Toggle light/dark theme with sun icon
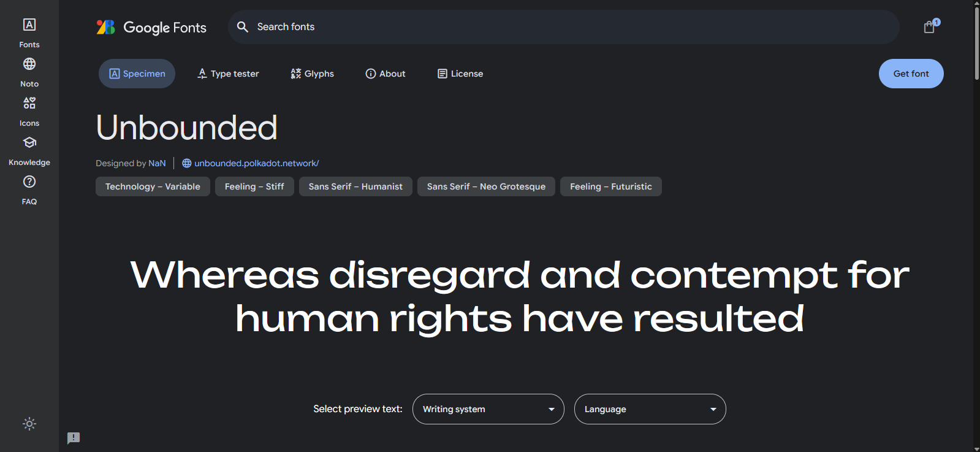 (x=29, y=424)
